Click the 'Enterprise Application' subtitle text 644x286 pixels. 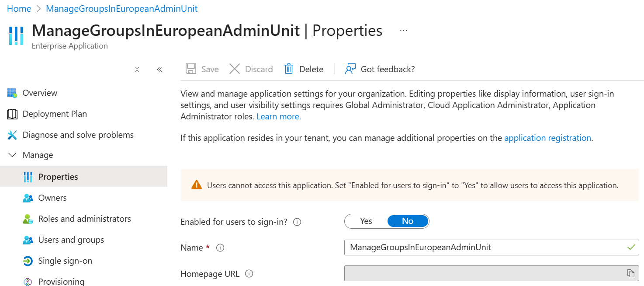click(x=70, y=46)
